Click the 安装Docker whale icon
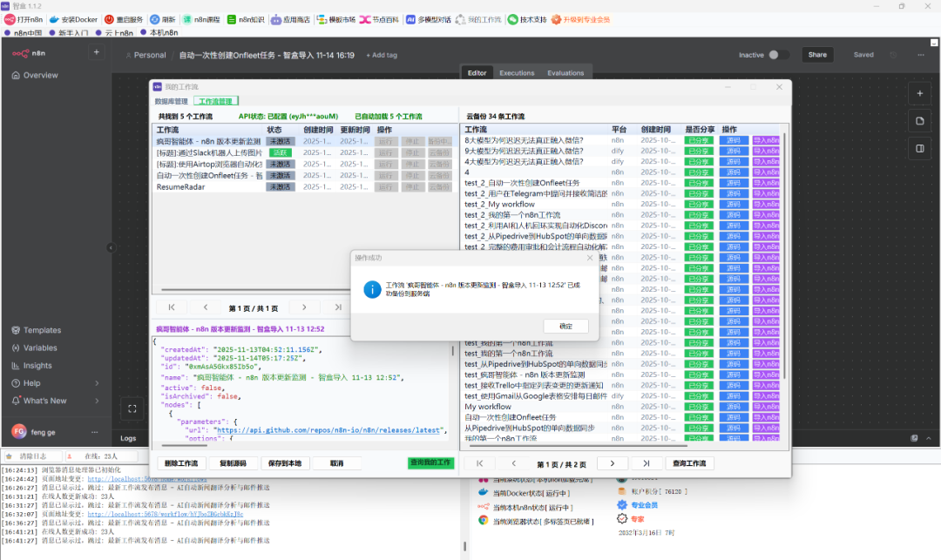This screenshot has width=941, height=560. (x=54, y=19)
